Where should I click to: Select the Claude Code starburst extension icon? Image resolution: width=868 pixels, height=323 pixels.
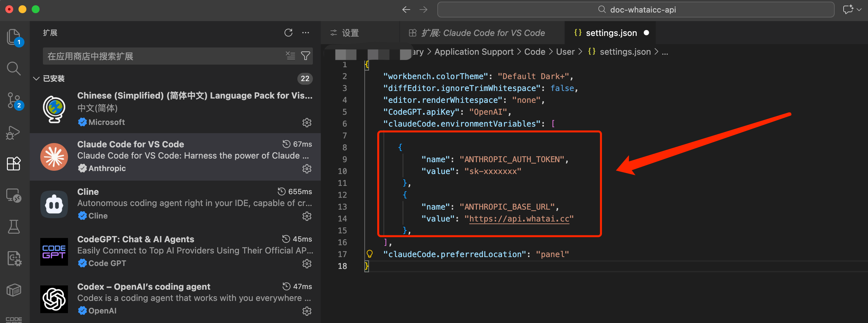click(x=54, y=157)
